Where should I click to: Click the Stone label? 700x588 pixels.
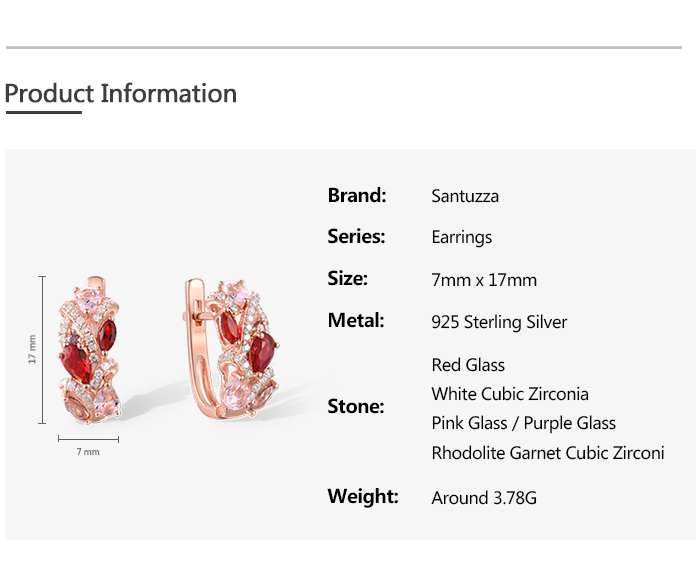[x=356, y=407]
